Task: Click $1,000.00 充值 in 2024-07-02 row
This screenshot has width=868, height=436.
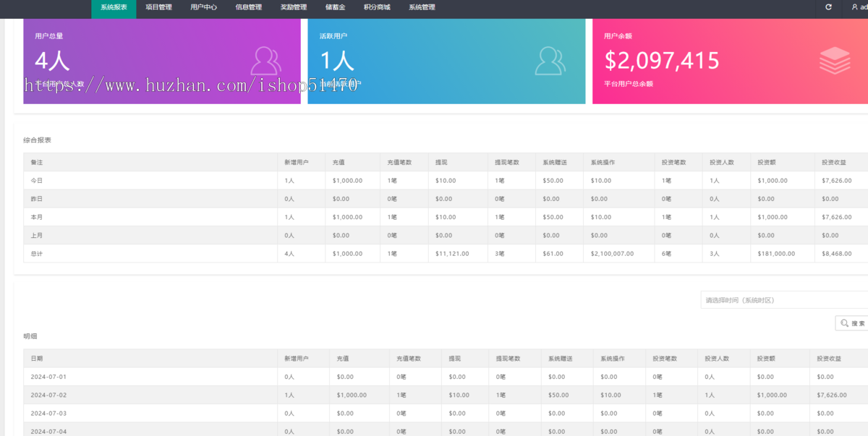Action: tap(352, 395)
